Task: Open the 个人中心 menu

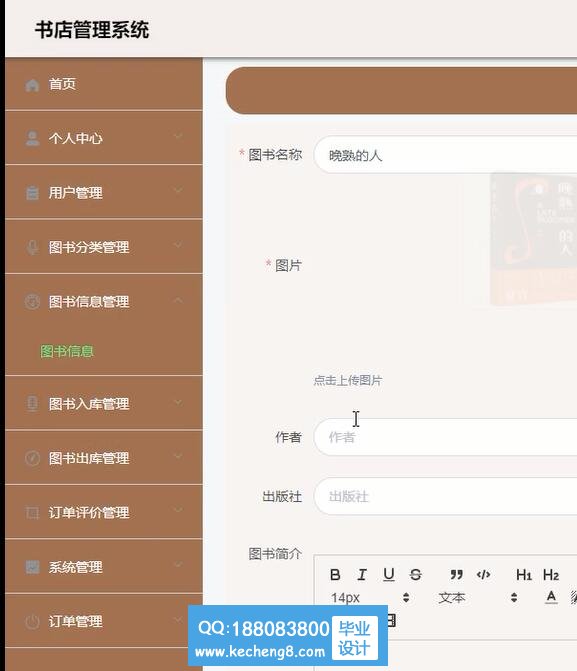Action: (x=104, y=138)
